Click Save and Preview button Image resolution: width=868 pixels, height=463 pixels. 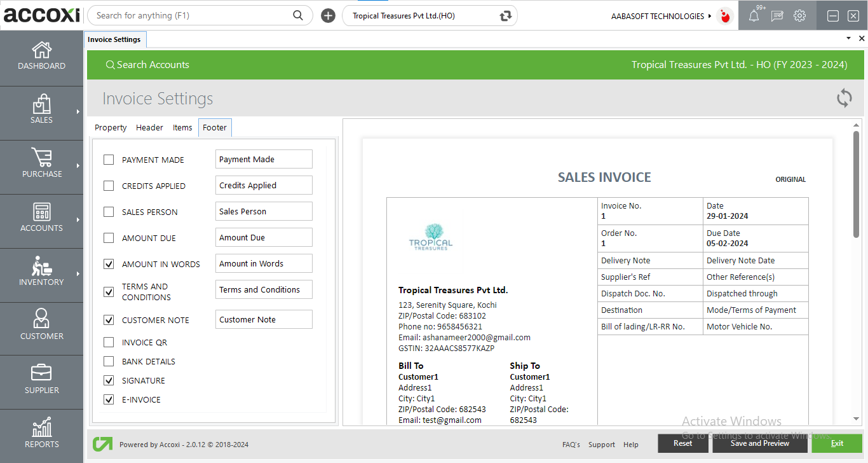[760, 443]
